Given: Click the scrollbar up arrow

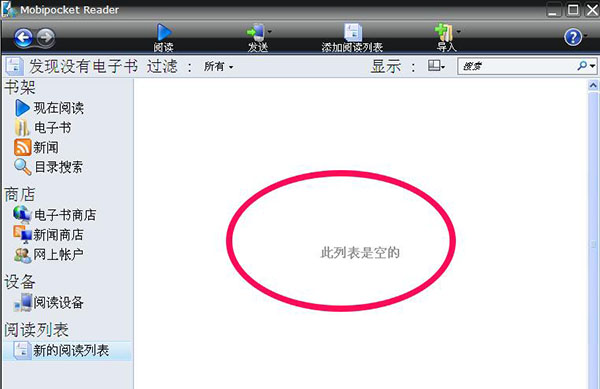Looking at the screenshot, I should pos(593,85).
